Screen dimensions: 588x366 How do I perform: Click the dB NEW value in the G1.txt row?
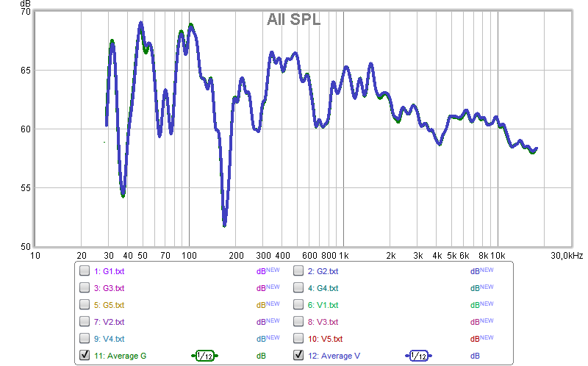point(268,270)
